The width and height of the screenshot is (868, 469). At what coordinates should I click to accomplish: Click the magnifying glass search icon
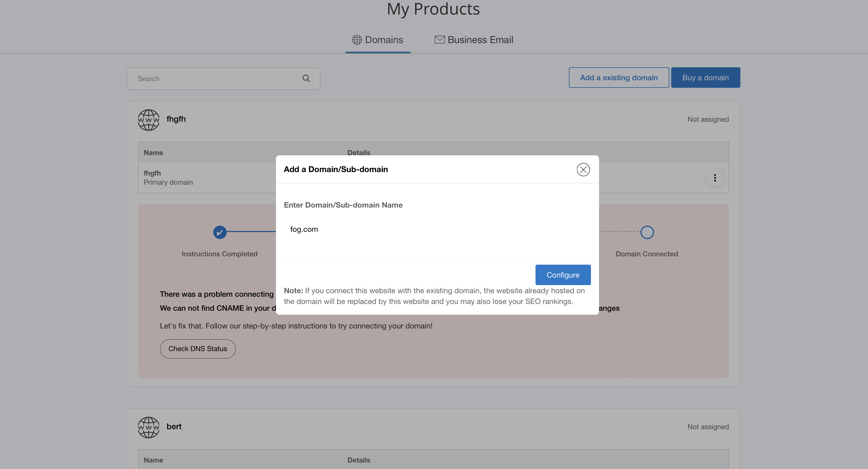(306, 79)
